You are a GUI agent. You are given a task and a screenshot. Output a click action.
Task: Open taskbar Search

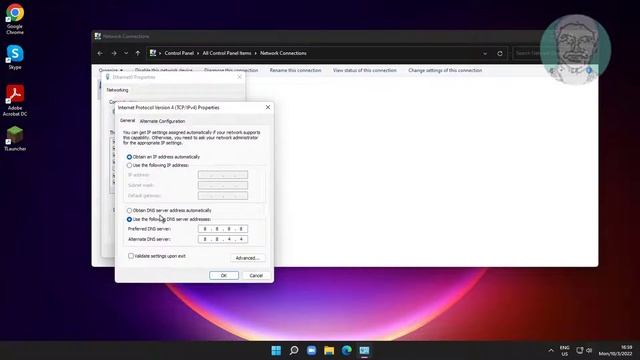click(294, 351)
